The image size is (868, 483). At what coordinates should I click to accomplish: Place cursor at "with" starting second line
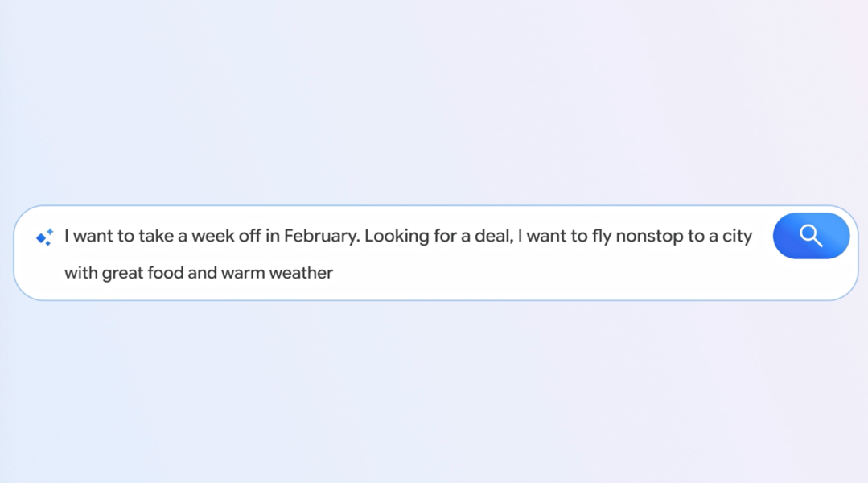(x=80, y=274)
